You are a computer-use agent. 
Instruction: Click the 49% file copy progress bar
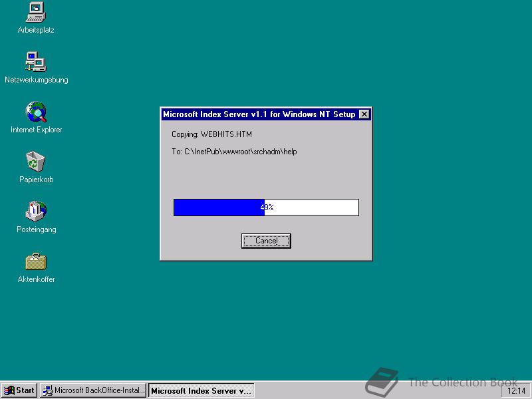tap(266, 207)
